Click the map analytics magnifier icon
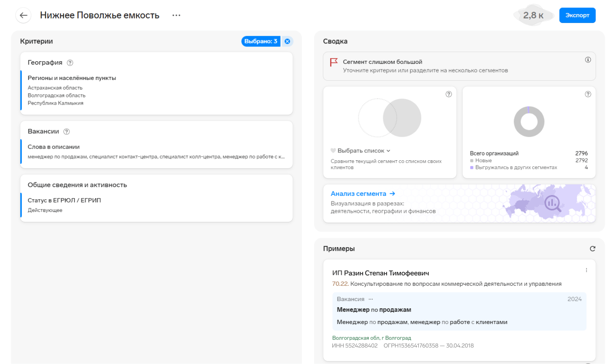The width and height of the screenshot is (616, 364). coord(553,202)
